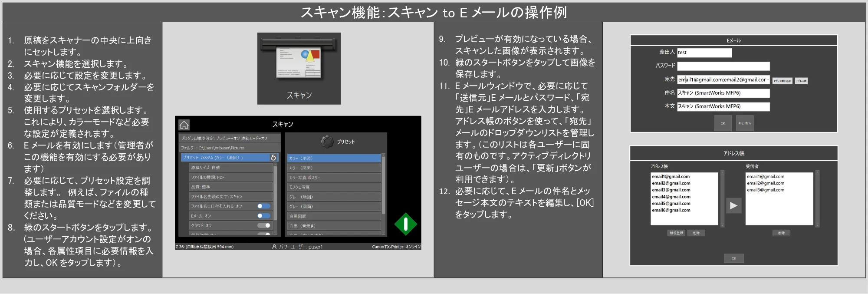Click 新規登録 button under address list
868x294 pixels.
(x=676, y=233)
